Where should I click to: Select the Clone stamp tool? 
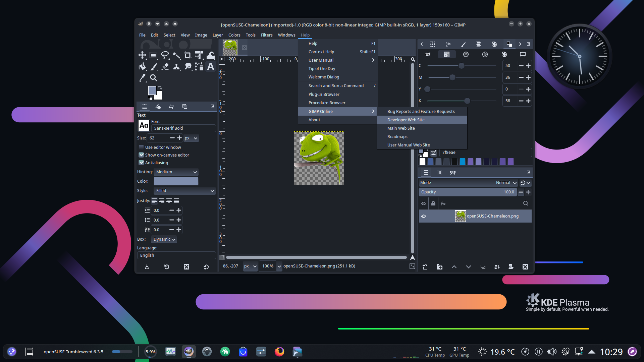coord(176,67)
